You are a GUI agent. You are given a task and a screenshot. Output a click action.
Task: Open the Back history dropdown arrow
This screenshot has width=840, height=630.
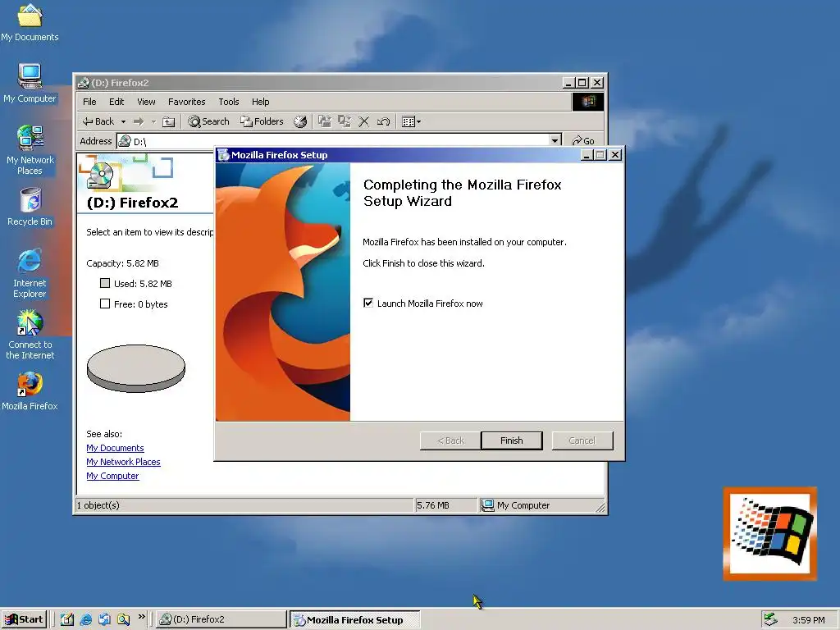[x=123, y=121]
